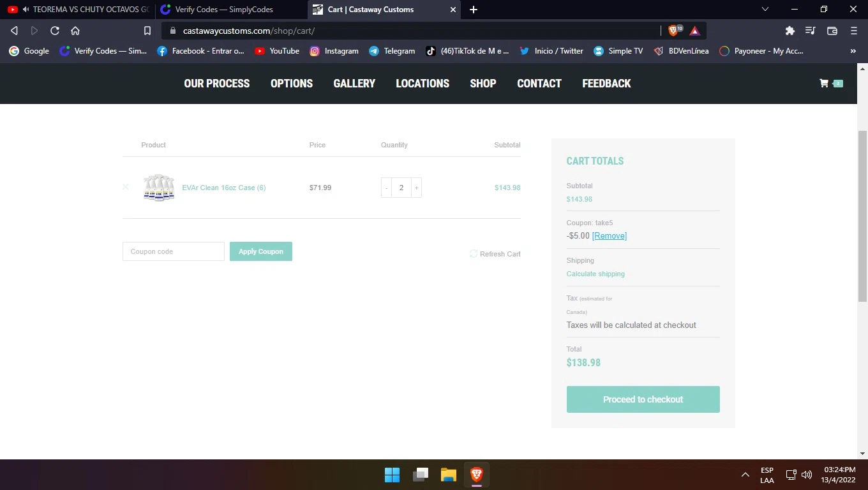Open the Google bookmark
Viewport: 868px width, 490px height.
[29, 51]
